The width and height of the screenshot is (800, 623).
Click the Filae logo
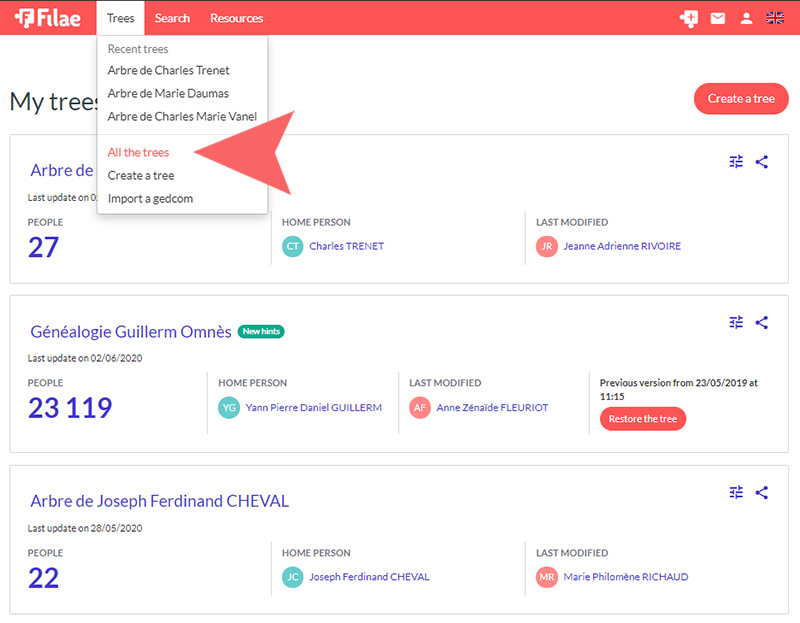point(47,18)
